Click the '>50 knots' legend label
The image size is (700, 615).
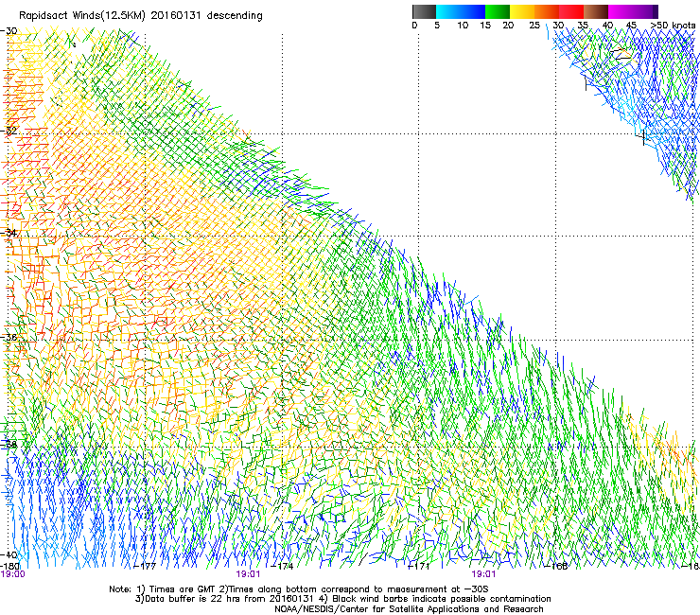[x=673, y=26]
